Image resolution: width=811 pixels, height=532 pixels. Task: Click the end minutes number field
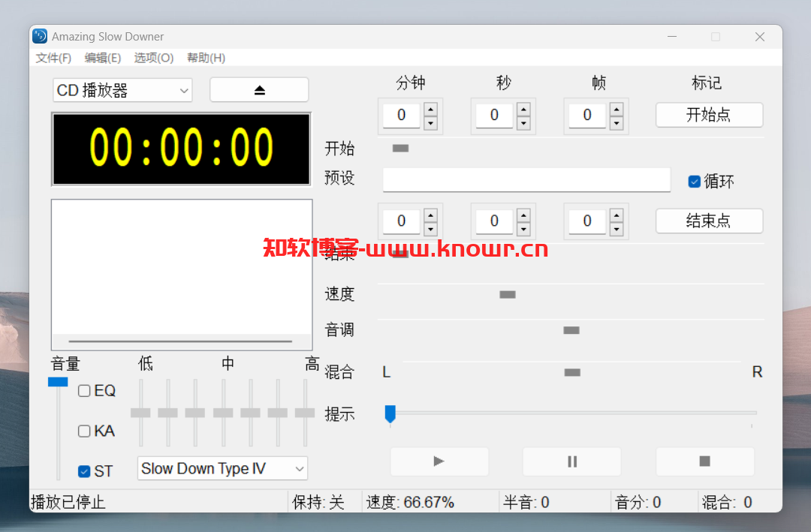(401, 221)
